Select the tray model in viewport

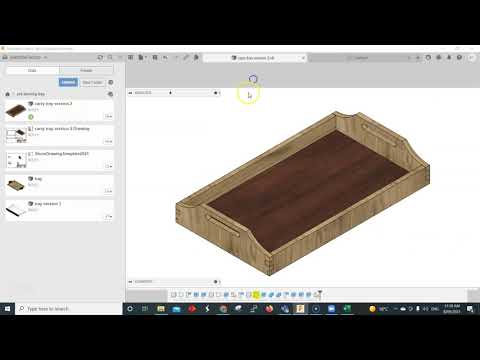click(x=303, y=193)
